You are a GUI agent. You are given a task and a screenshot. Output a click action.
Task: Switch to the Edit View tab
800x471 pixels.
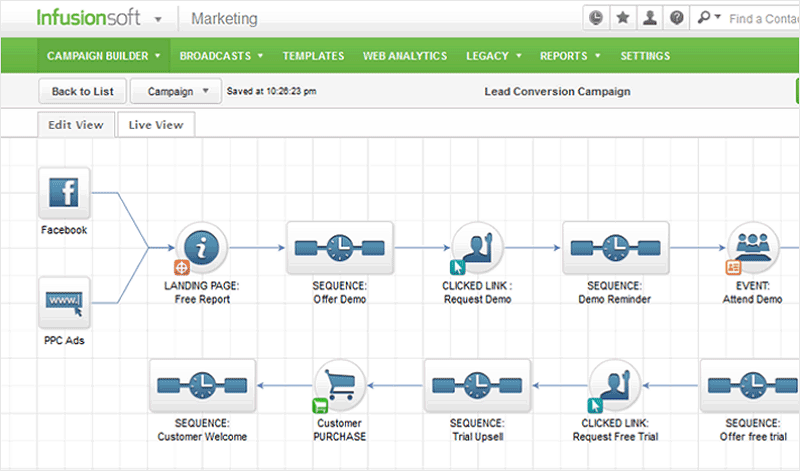click(76, 125)
